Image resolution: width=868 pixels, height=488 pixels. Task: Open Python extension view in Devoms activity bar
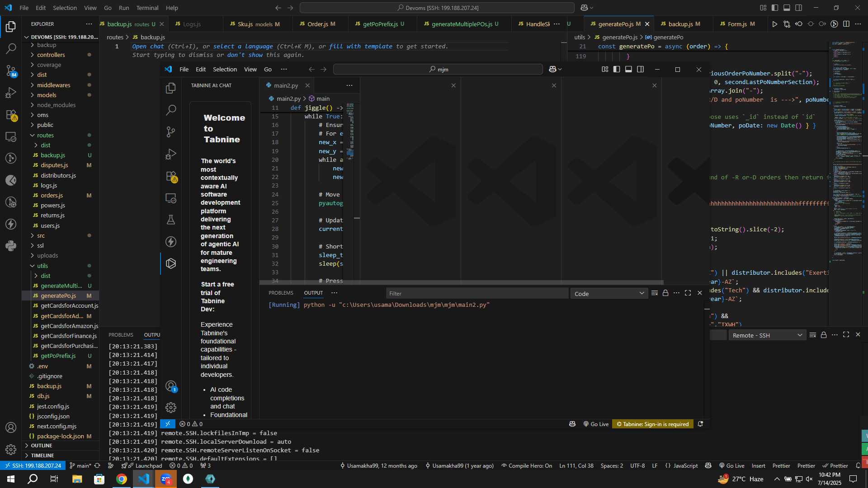point(11,246)
